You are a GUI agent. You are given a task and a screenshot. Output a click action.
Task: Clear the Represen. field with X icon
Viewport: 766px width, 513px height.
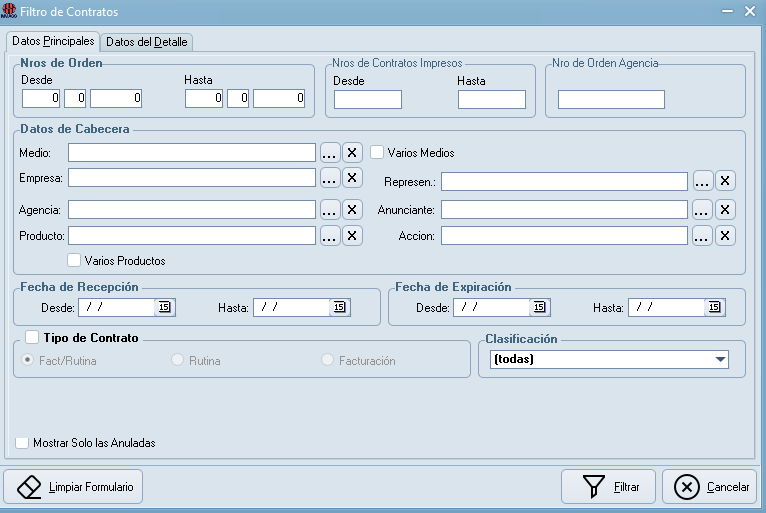point(725,181)
